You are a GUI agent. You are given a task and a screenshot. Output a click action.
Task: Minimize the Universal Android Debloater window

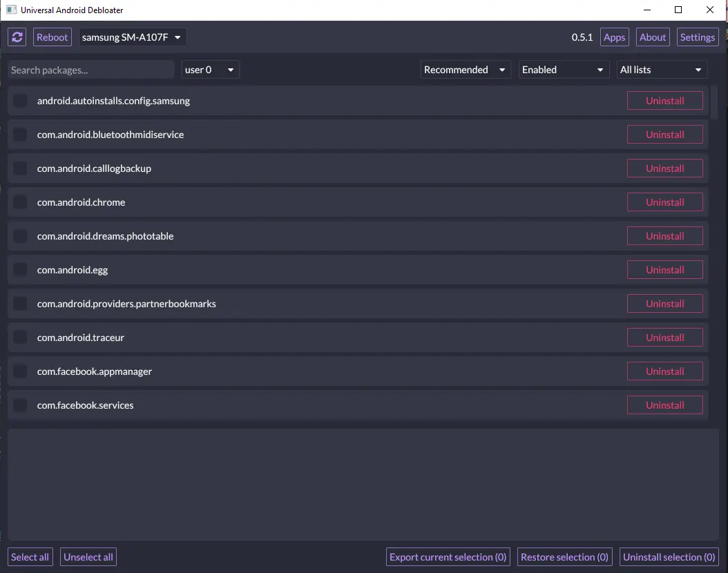(x=646, y=10)
